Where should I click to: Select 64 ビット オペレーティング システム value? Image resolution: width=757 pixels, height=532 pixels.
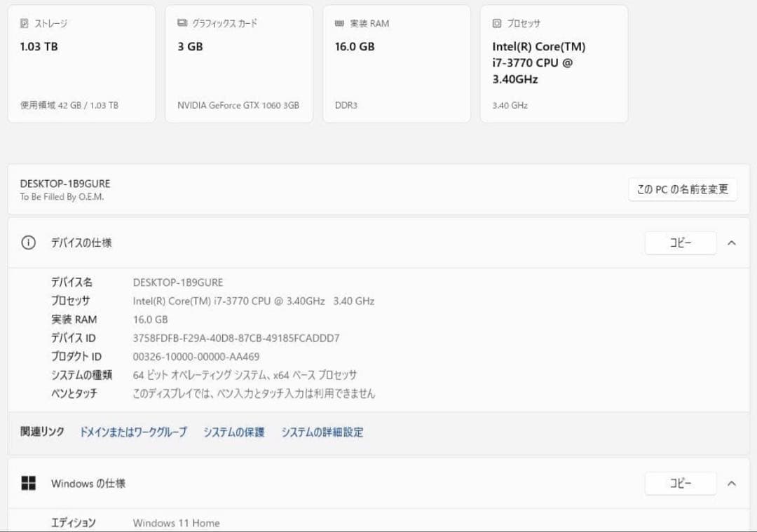point(245,375)
